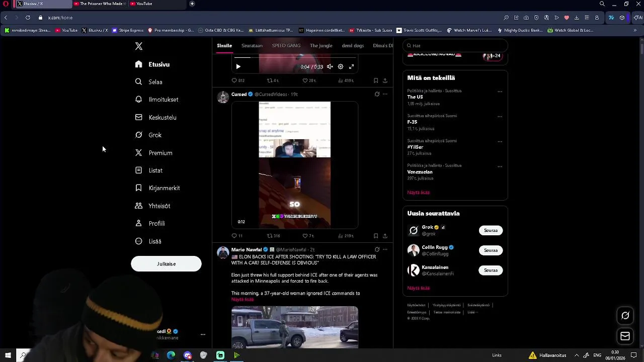Share the Cursed post

385,236
